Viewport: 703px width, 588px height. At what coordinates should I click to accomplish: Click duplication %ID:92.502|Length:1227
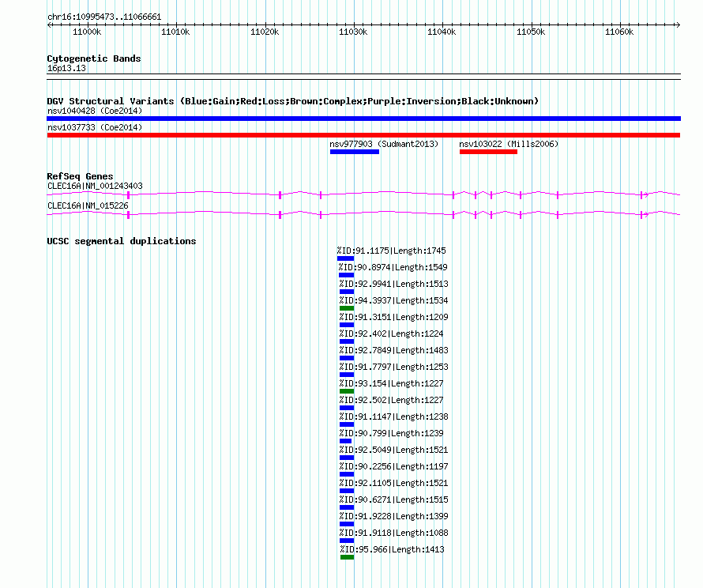pyautogui.click(x=392, y=400)
